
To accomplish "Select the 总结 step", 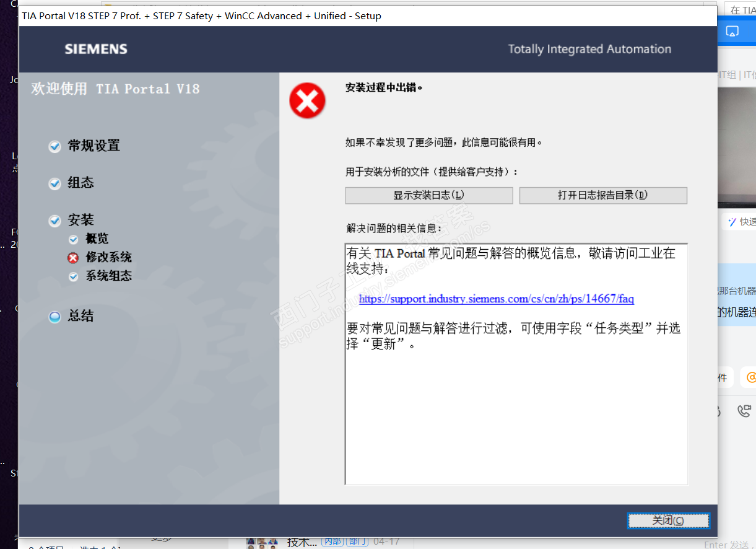I will tap(80, 316).
